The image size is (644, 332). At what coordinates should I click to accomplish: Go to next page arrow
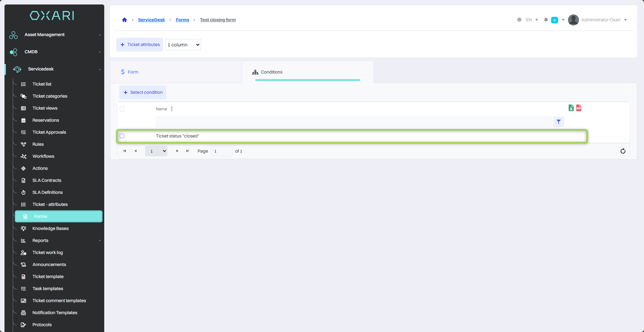(x=177, y=151)
